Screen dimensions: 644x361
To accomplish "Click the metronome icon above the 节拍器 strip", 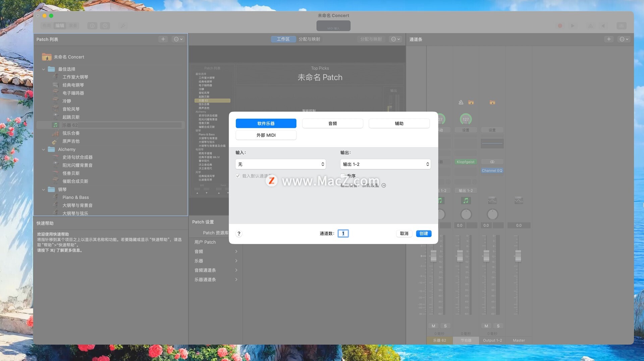I will pos(461,102).
